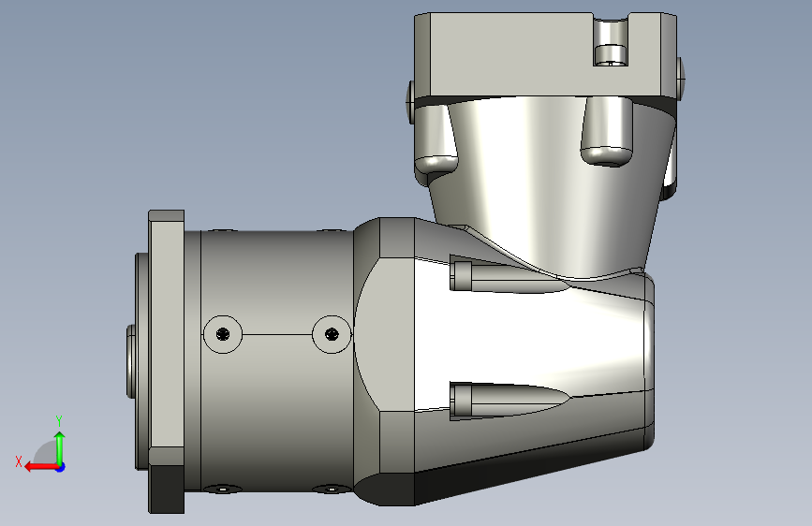Click the blue Z axis dot on triad
812x526 pixels.
pos(61,467)
